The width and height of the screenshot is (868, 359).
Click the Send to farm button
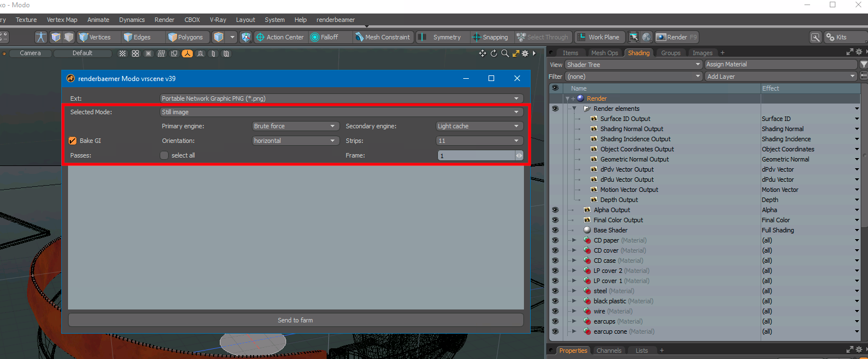[x=296, y=320]
